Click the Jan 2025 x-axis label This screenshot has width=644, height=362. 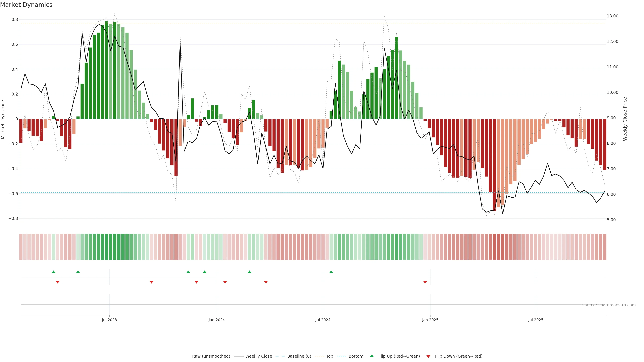pos(430,320)
